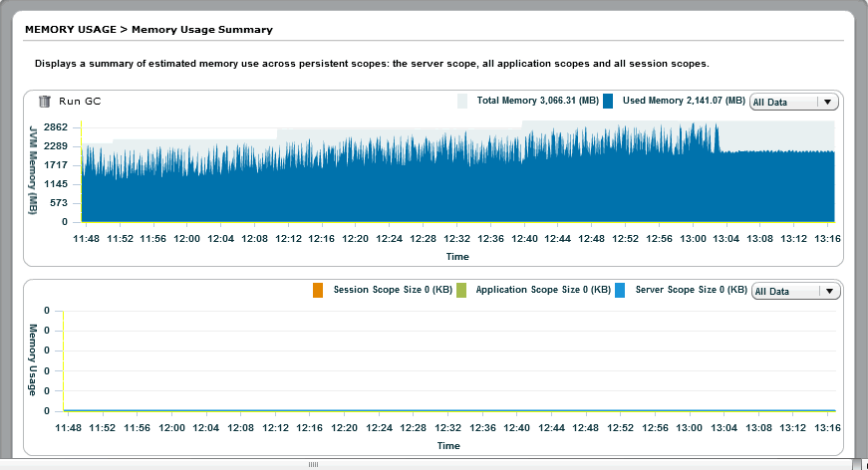
Task: Click the Used Memory 2,141.07 (MB) label
Action: (684, 101)
